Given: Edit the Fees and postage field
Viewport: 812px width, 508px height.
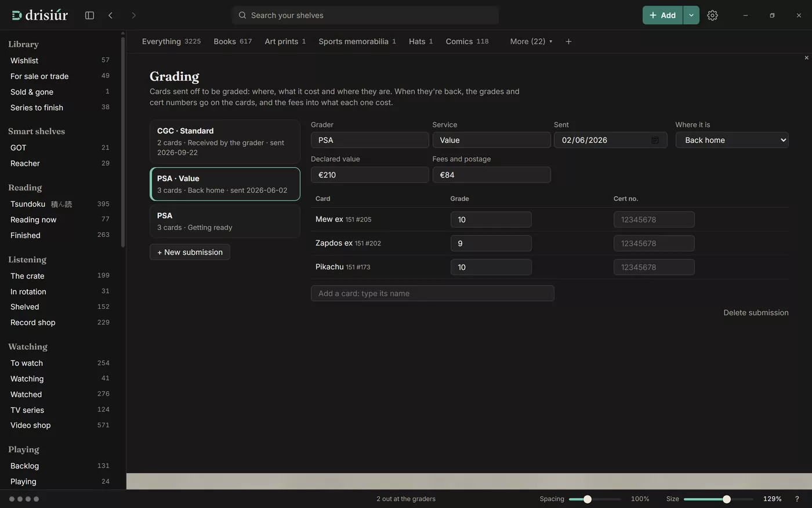Looking at the screenshot, I should (x=492, y=175).
